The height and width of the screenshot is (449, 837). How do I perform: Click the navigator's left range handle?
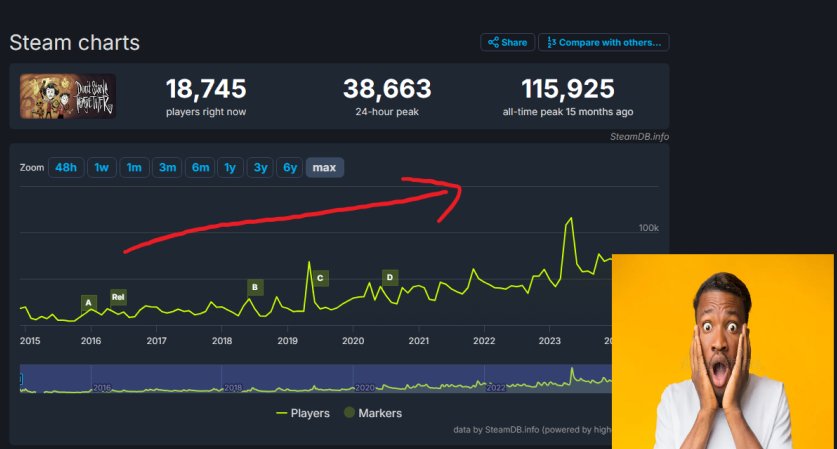[20, 378]
